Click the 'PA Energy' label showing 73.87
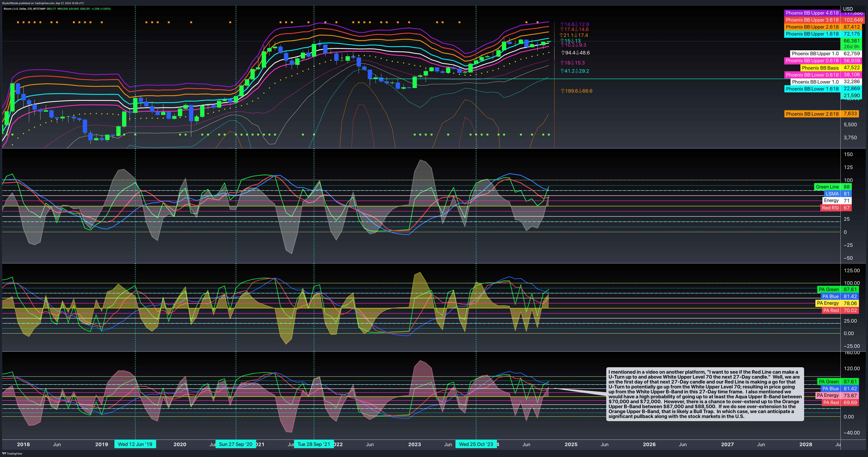Screen dimensions: 868x457 [x=828, y=395]
